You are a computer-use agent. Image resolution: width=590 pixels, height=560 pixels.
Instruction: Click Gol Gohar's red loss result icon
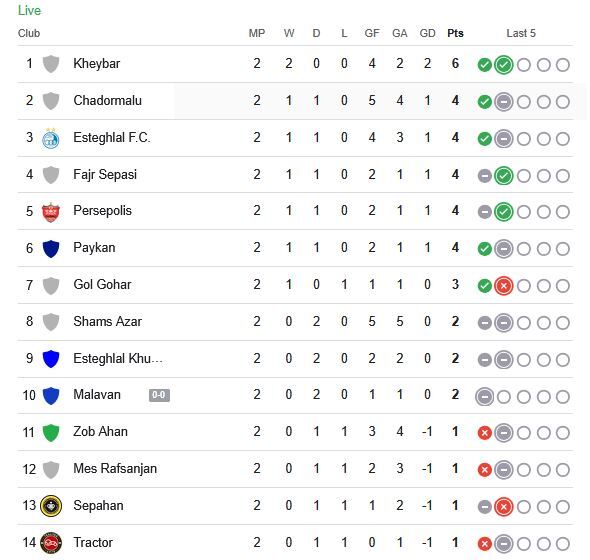pos(504,286)
